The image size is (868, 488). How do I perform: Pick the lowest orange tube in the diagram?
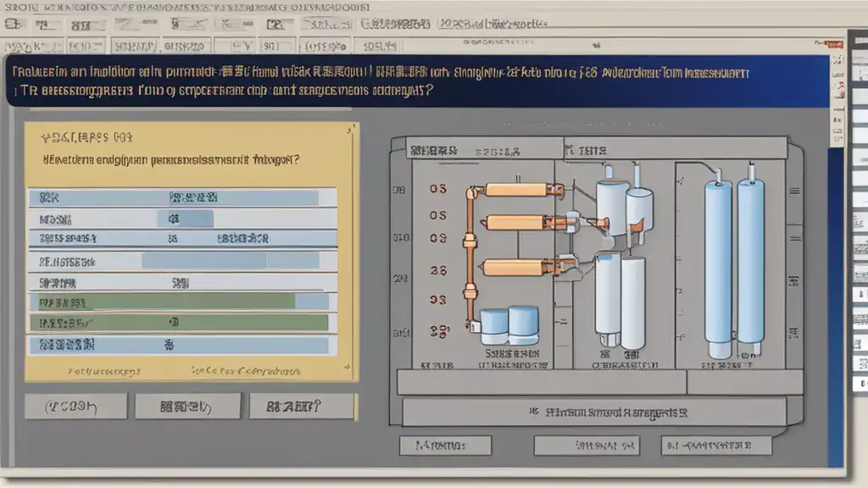tap(513, 269)
